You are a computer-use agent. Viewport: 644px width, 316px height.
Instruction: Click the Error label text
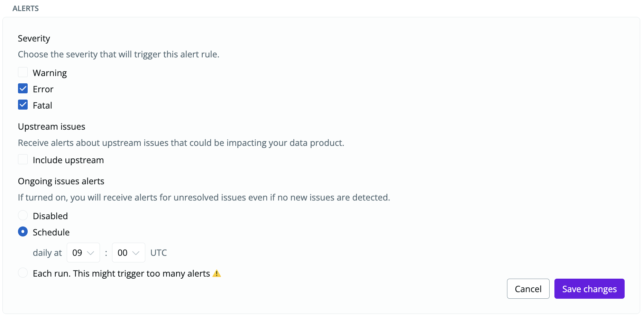[x=43, y=89]
